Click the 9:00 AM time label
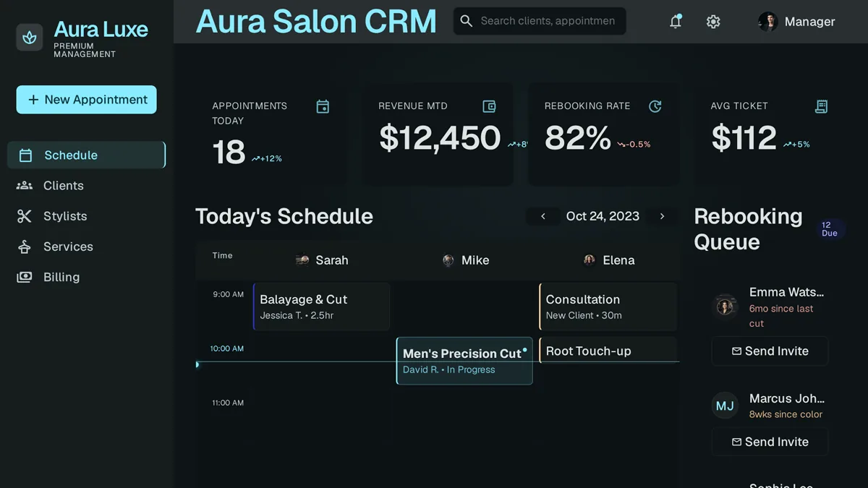Viewport: 868px width, 488px height. pos(229,294)
